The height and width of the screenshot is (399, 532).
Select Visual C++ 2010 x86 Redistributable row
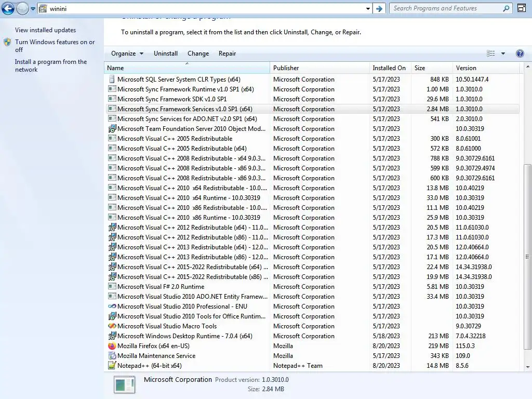312,208
